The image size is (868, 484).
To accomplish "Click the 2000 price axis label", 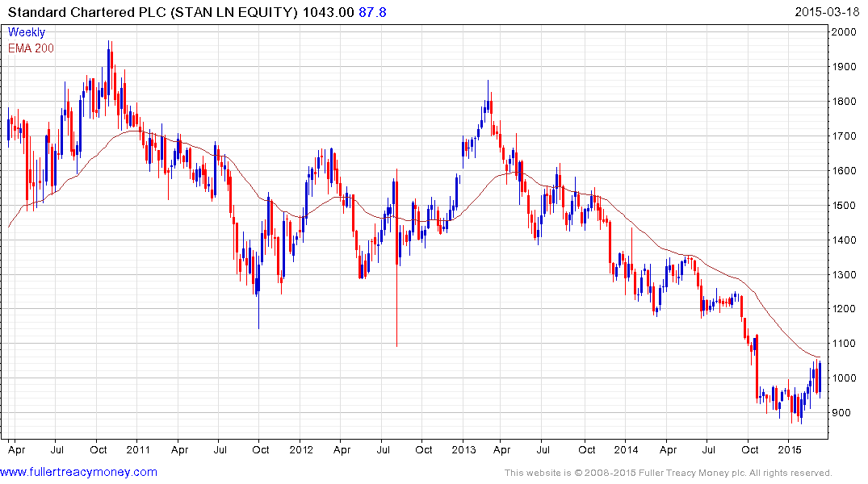I will 844,31.
